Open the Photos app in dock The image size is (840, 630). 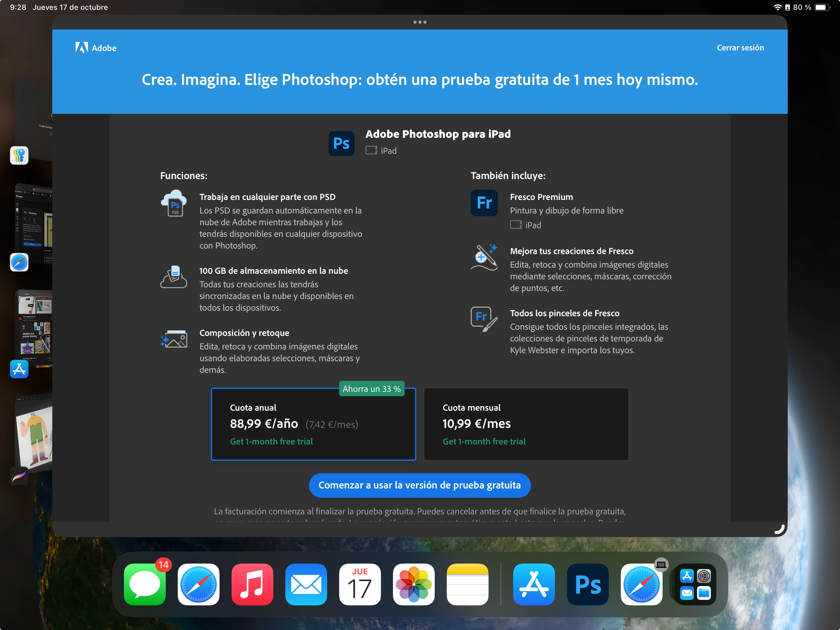[x=414, y=584]
